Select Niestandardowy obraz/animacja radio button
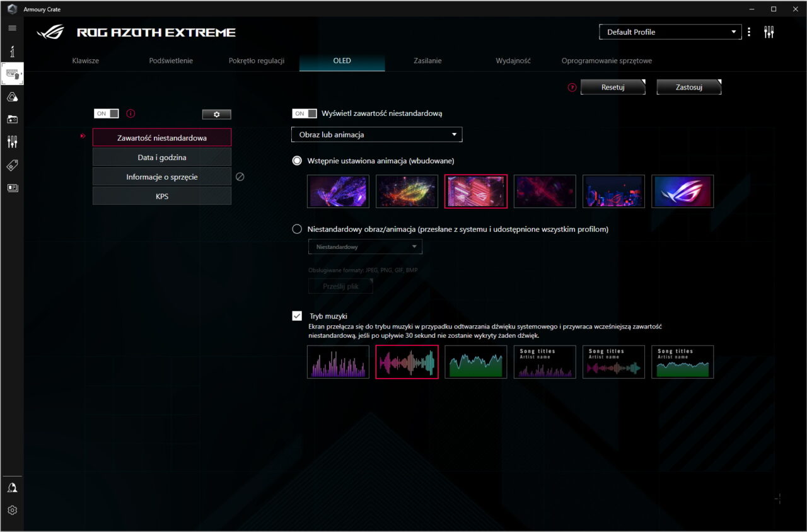Screen dimensions: 807x532 tap(297, 229)
